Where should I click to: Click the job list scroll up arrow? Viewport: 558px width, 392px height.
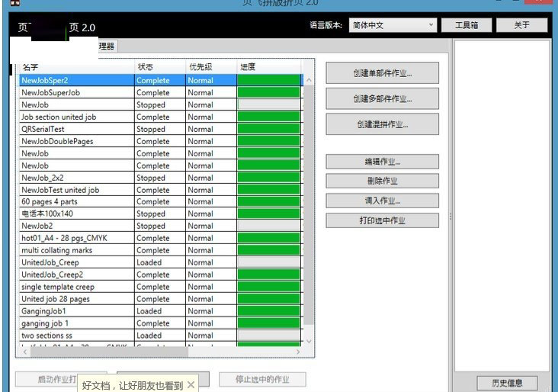click(309, 80)
